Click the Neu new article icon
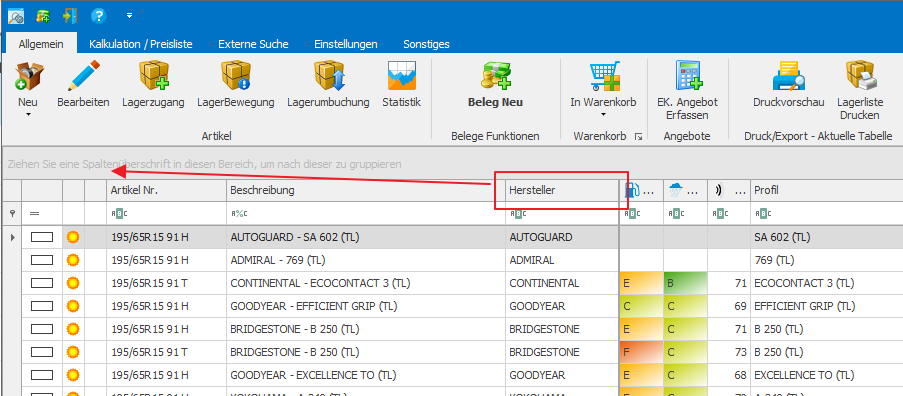This screenshot has width=903, height=396. point(28,77)
